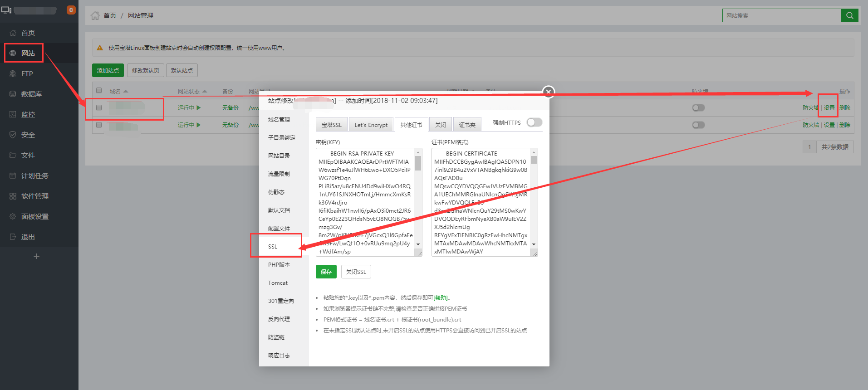Sort by 网站状态 column arrow
868x390 pixels.
coord(205,92)
